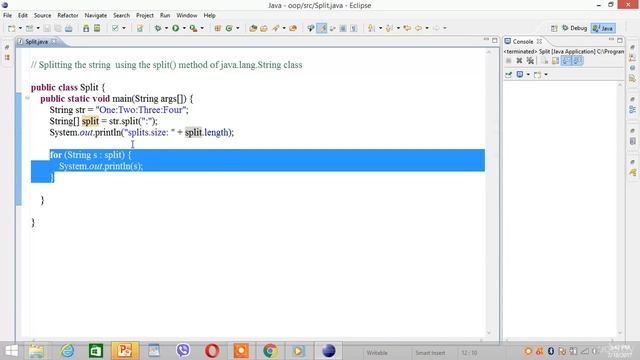The width and height of the screenshot is (640, 360).
Task: Open the Refactor menu
Action: point(68,16)
